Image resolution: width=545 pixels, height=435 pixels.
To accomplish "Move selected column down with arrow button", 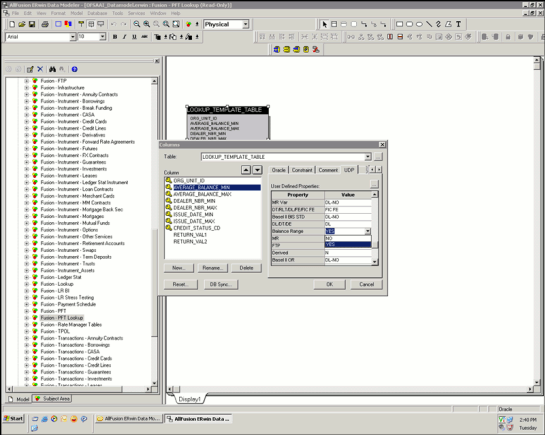I will click(257, 170).
